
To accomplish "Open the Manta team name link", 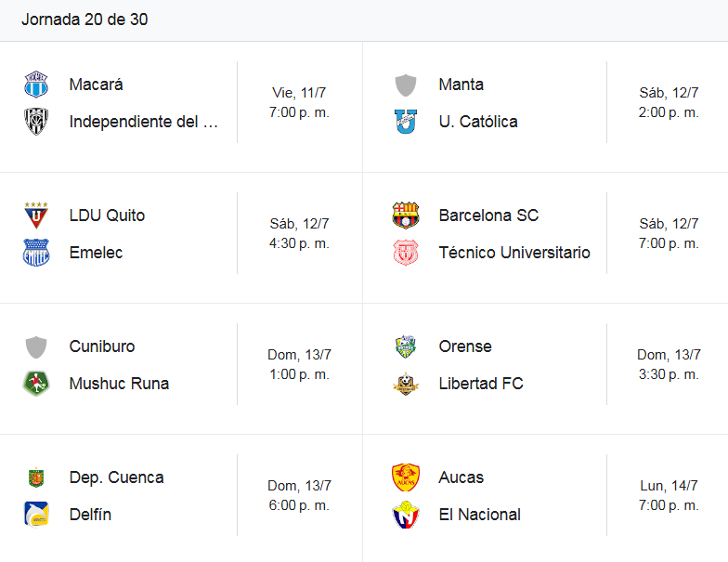I will point(461,85).
